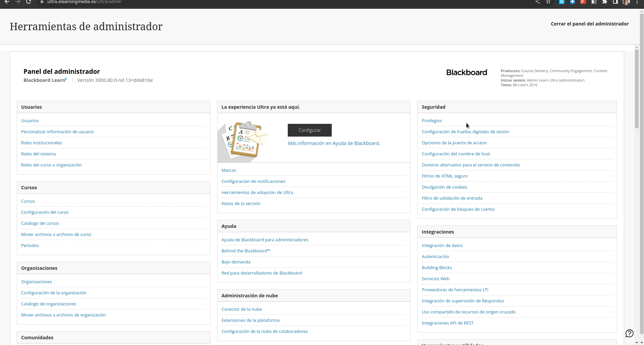Open Proveedores de herramientas LTI
The width and height of the screenshot is (644, 345).
pos(455,290)
